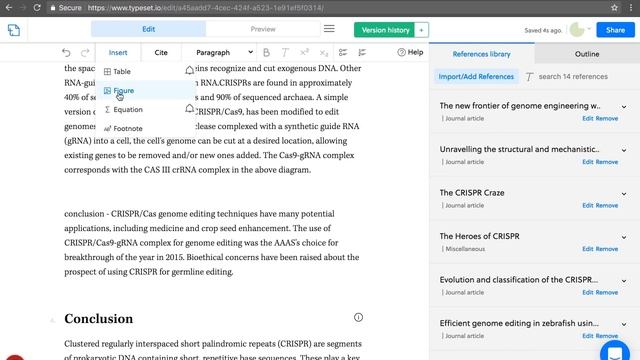The width and height of the screenshot is (640, 360).
Task: Open the browser three-dot menu
Action: click(631, 7)
